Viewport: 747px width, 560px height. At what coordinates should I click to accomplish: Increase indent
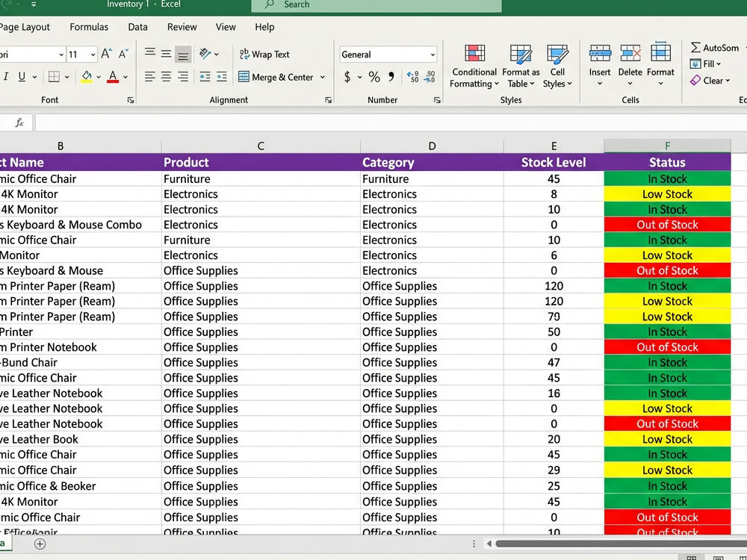point(222,77)
